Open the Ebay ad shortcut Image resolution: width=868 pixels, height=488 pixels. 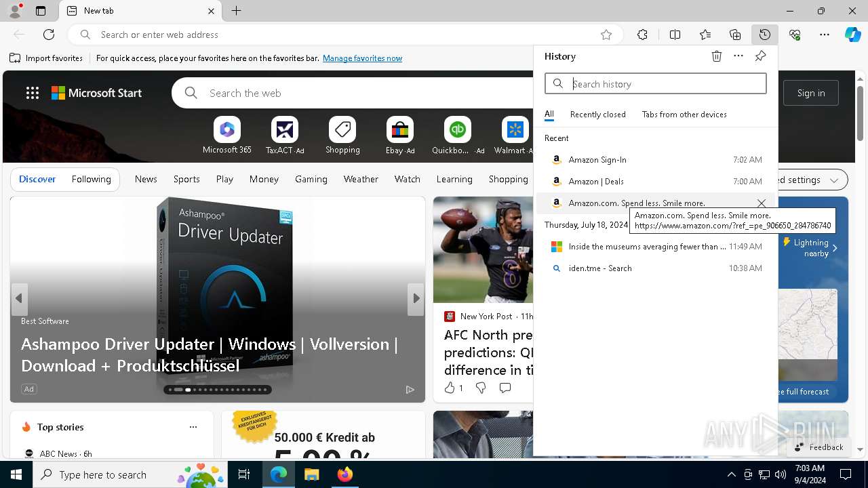click(x=400, y=136)
